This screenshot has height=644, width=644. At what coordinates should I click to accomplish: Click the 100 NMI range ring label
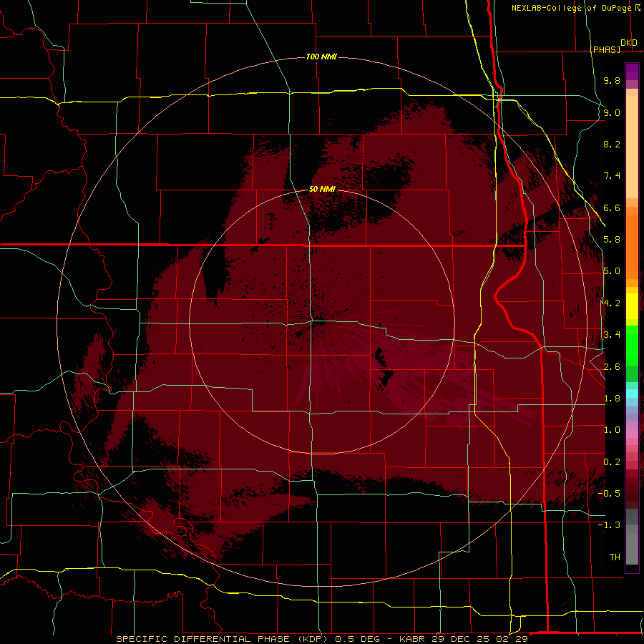pos(321,57)
